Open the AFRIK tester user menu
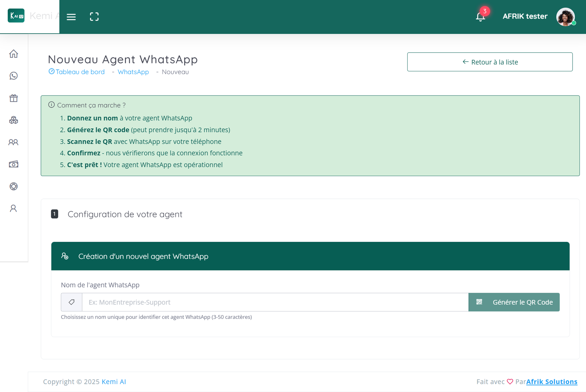586x392 pixels. (x=525, y=16)
